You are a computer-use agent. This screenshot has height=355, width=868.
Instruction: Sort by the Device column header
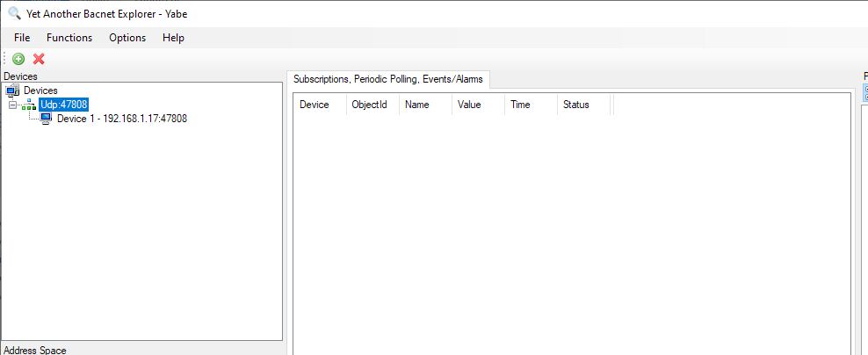coord(315,105)
